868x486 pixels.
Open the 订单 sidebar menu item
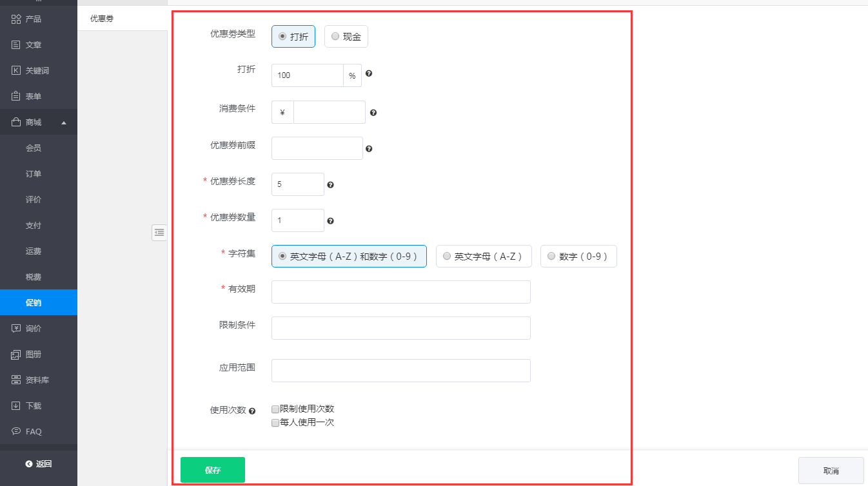click(x=34, y=174)
